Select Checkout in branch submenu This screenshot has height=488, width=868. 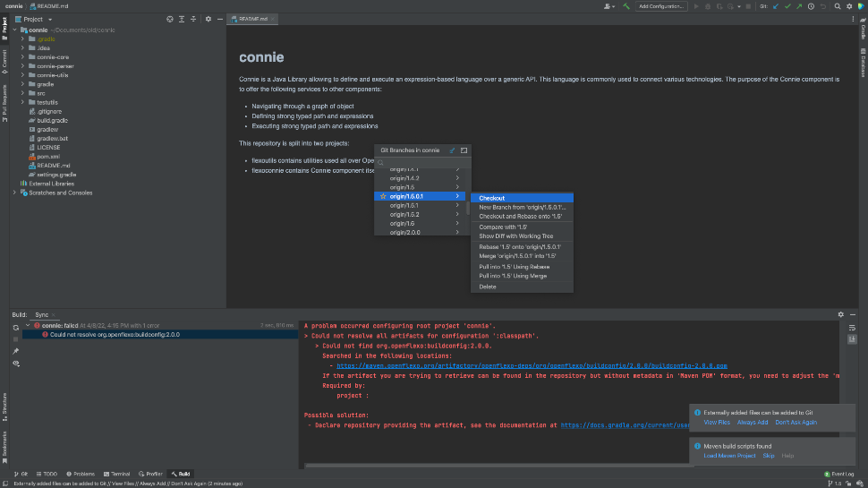pyautogui.click(x=522, y=198)
